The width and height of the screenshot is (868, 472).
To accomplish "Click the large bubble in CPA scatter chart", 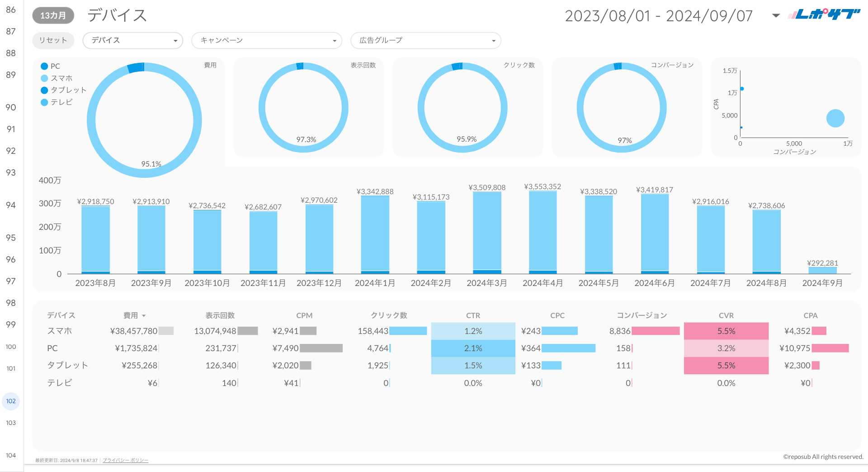I will 835,119.
